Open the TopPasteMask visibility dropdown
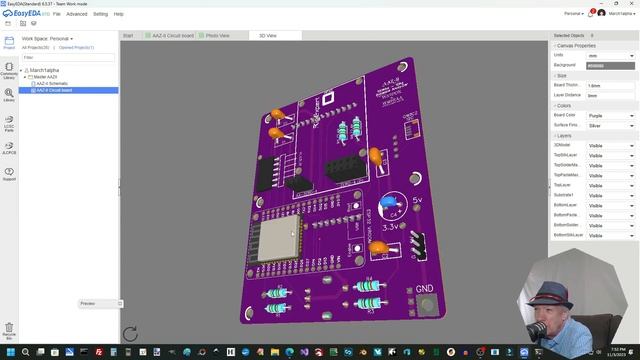640x360 pixels. point(610,176)
